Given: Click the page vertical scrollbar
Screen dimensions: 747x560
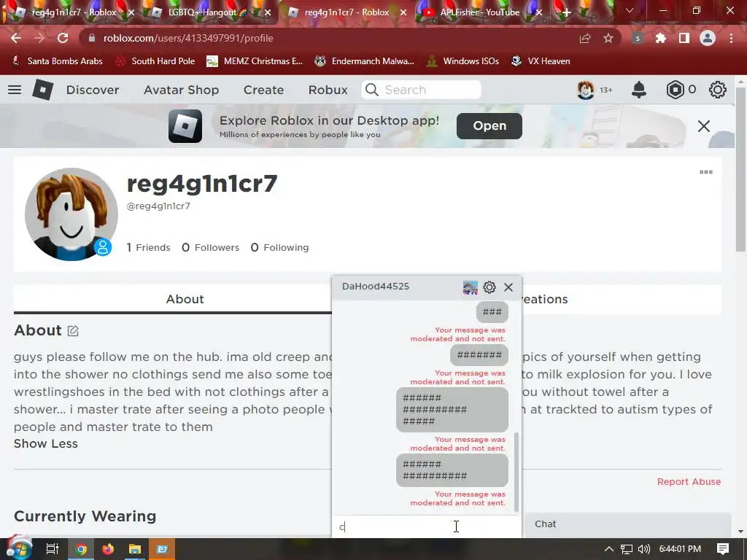Looking at the screenshot, I should (x=740, y=169).
